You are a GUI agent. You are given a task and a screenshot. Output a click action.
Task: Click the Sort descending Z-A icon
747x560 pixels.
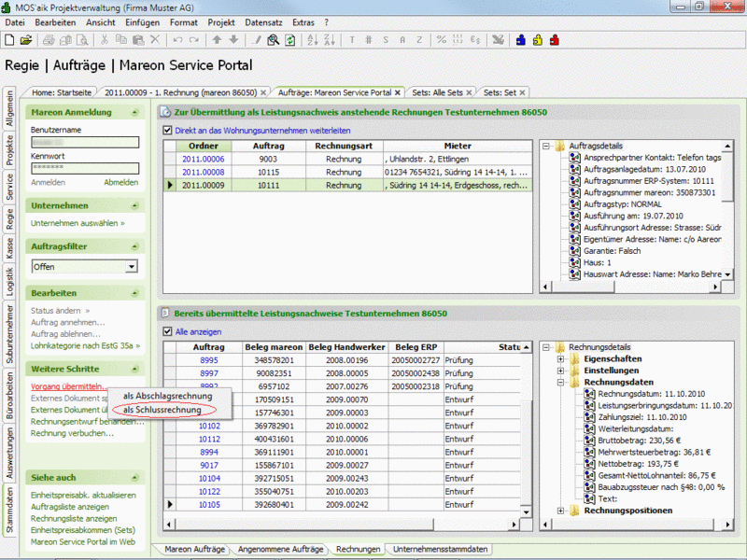click(330, 40)
